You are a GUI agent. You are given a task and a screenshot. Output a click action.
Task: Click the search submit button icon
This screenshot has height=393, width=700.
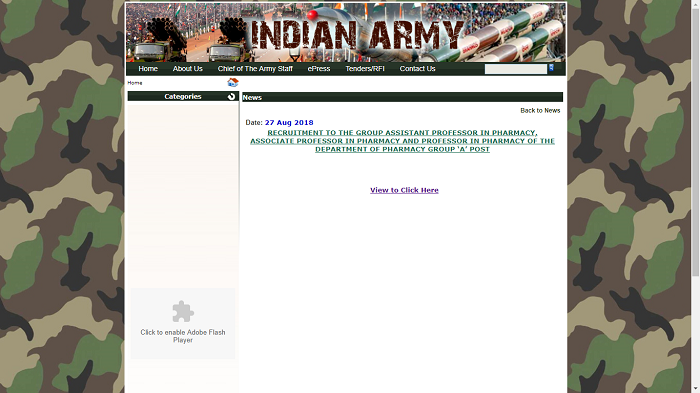coord(551,67)
